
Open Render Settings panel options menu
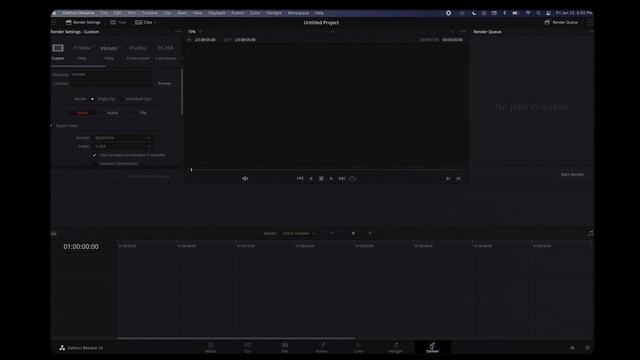(x=178, y=31)
